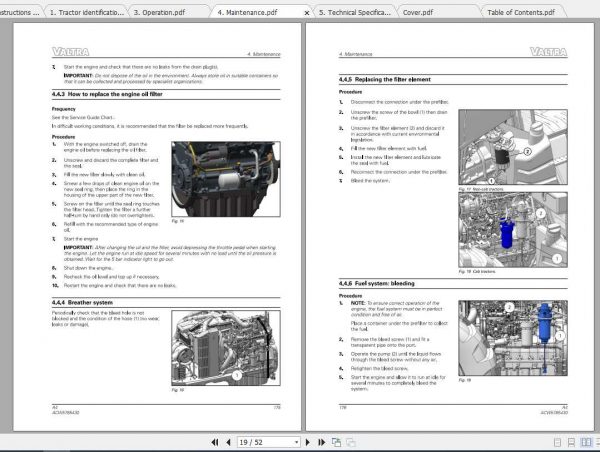Screen dimensions: 600x452
Task: Open the page number dropdown arrow
Action: coord(296,442)
